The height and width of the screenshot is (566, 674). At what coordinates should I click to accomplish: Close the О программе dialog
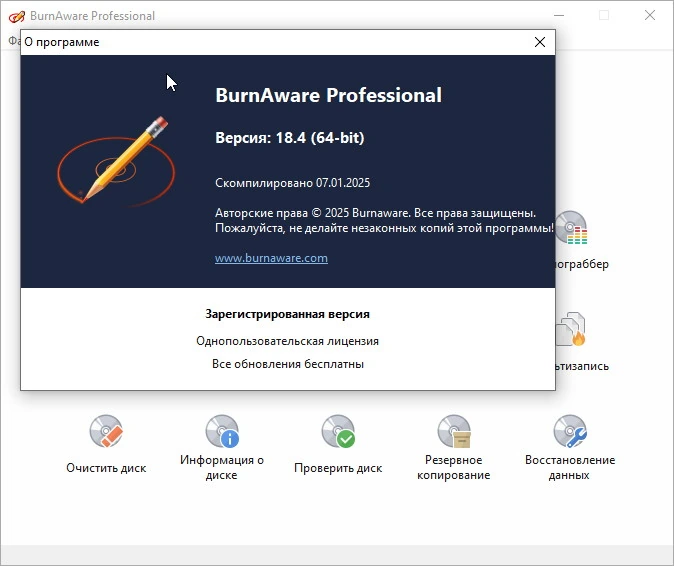point(540,42)
